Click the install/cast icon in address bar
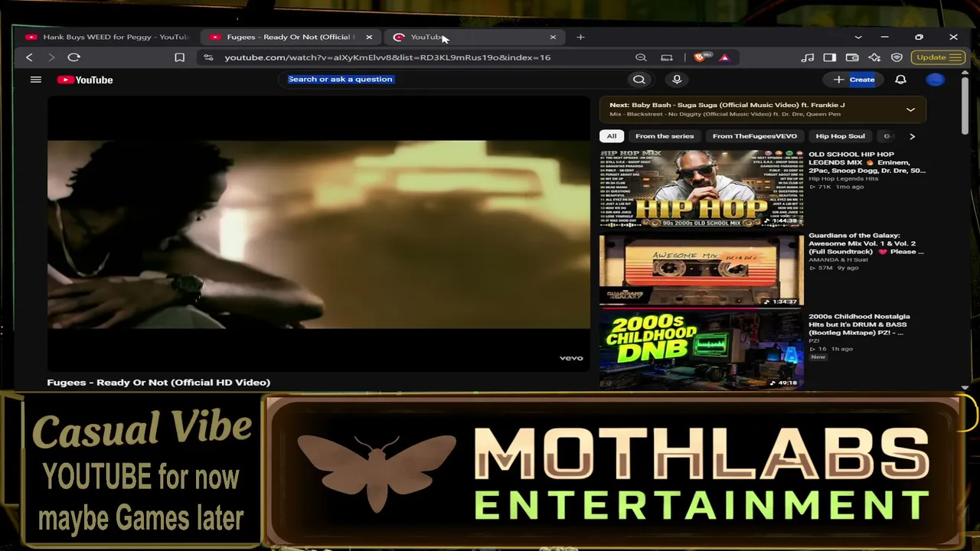The image size is (980, 551). coord(667,57)
